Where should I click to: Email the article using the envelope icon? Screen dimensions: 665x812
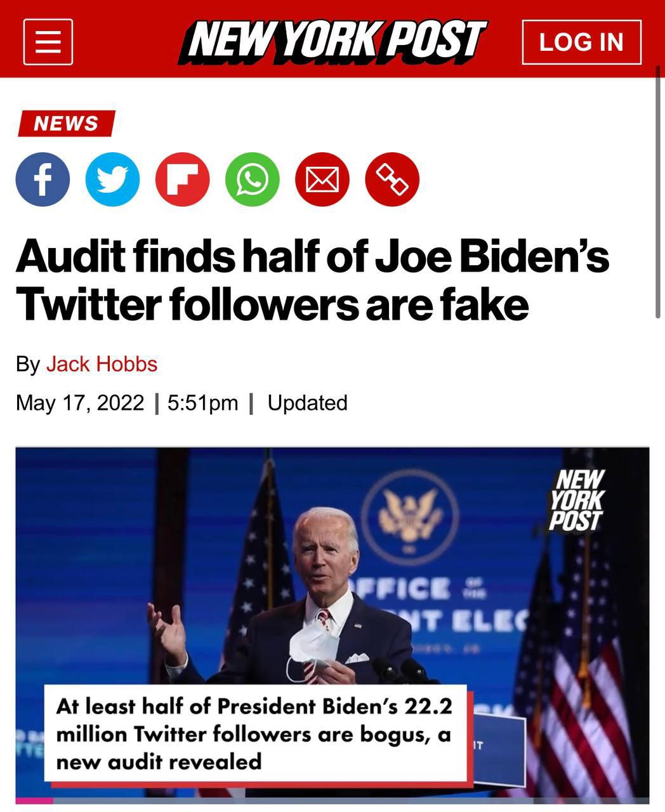coord(321,179)
